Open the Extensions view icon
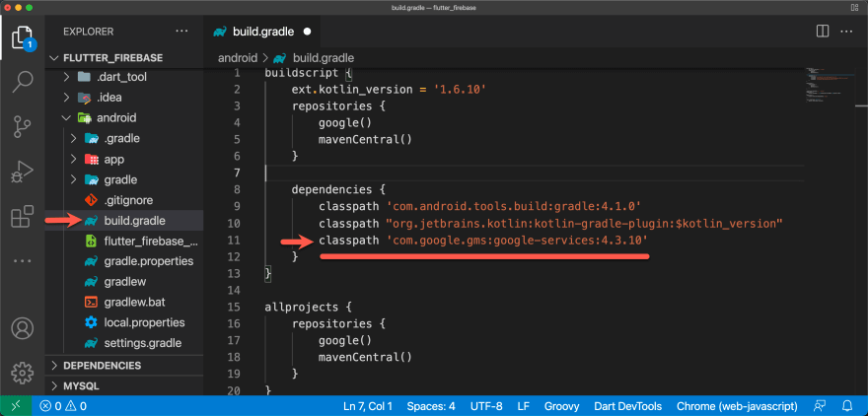This screenshot has height=416, width=868. click(22, 216)
